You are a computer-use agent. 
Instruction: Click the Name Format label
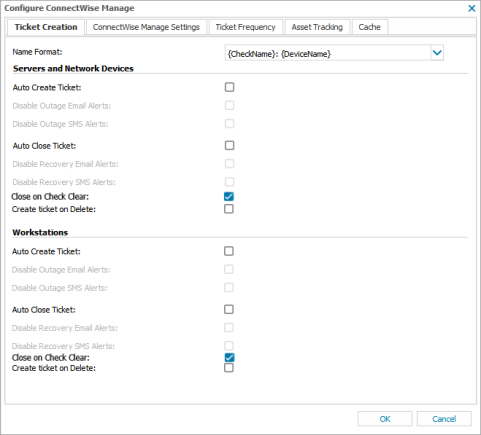point(37,52)
